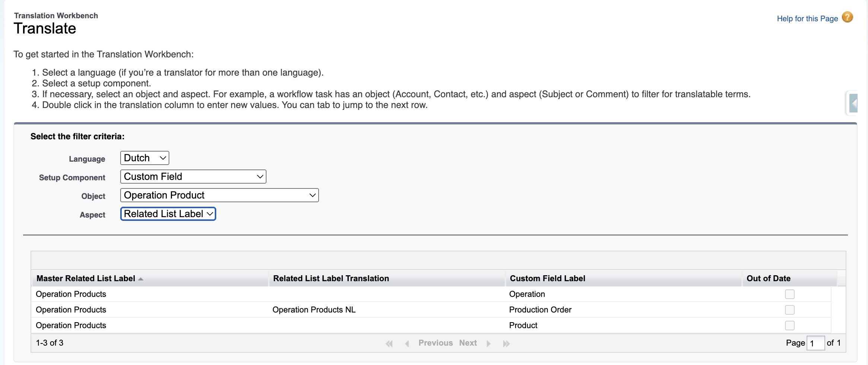Click the orange help question mark icon

click(848, 18)
